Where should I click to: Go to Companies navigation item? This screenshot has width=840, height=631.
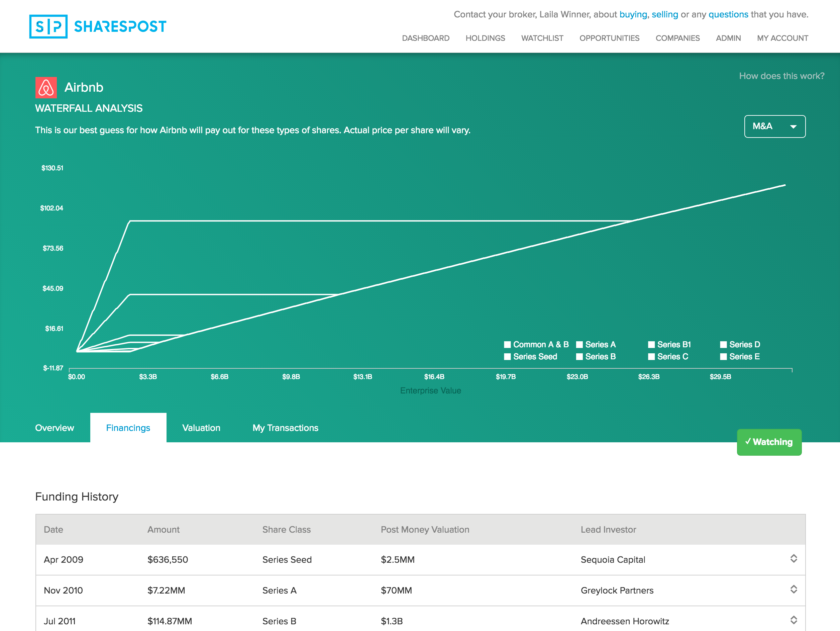pyautogui.click(x=677, y=38)
